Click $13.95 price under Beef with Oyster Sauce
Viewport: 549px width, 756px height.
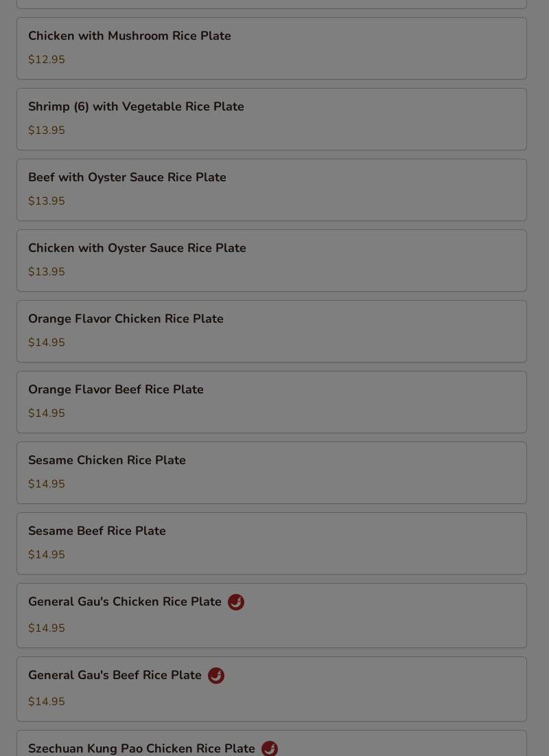pos(46,201)
